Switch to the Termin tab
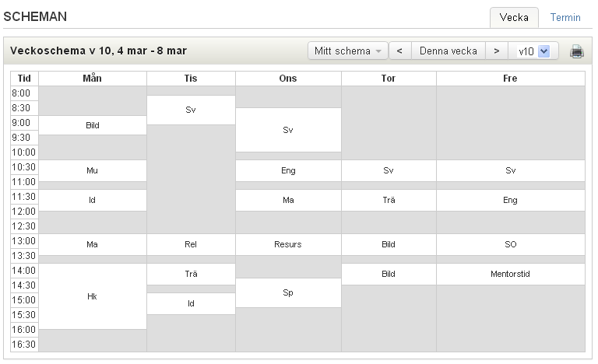598x364 pixels. [x=565, y=18]
